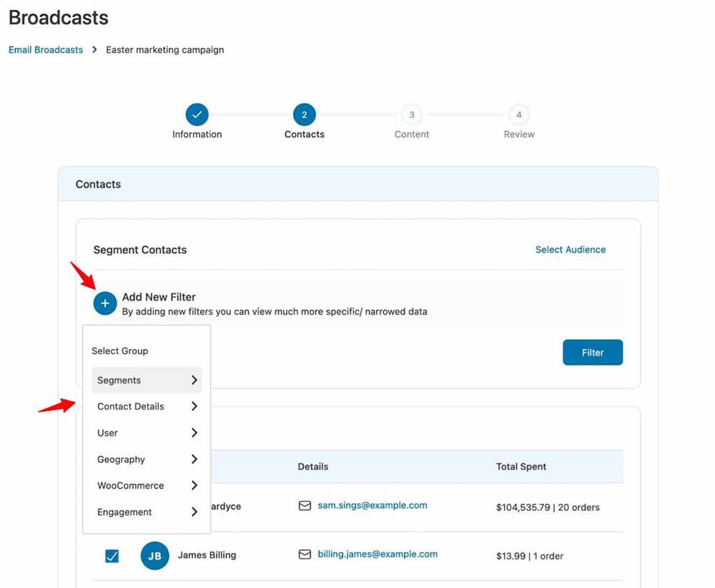This screenshot has height=588, width=715.
Task: Choose WooCommerce in Select Group menu
Action: click(147, 486)
